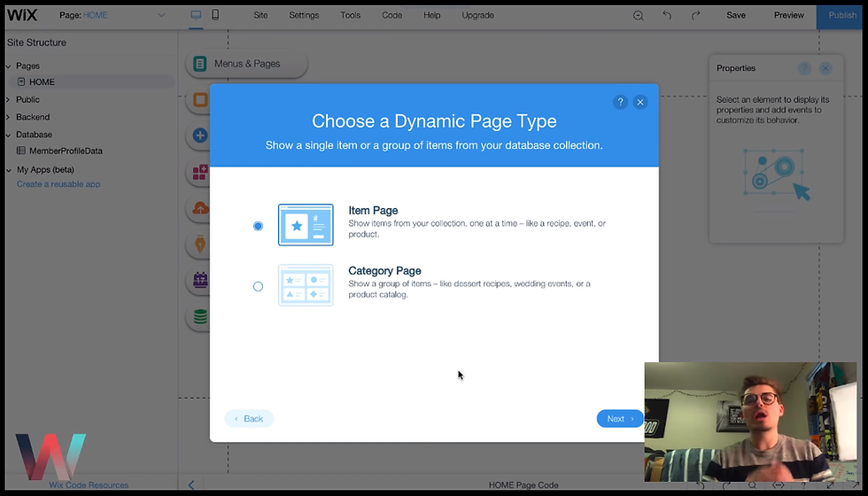Click the Item Page thumbnail illustration
This screenshot has width=868, height=496.
click(306, 225)
